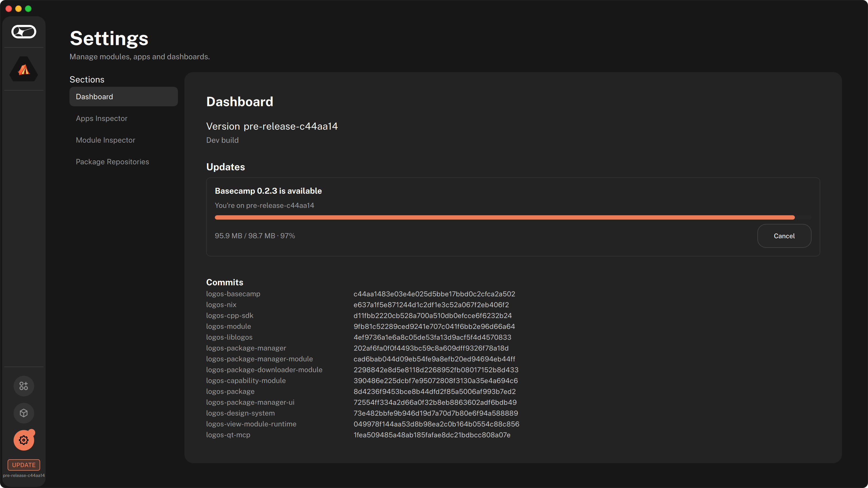Select the logos-design-system commit name

[x=241, y=413]
